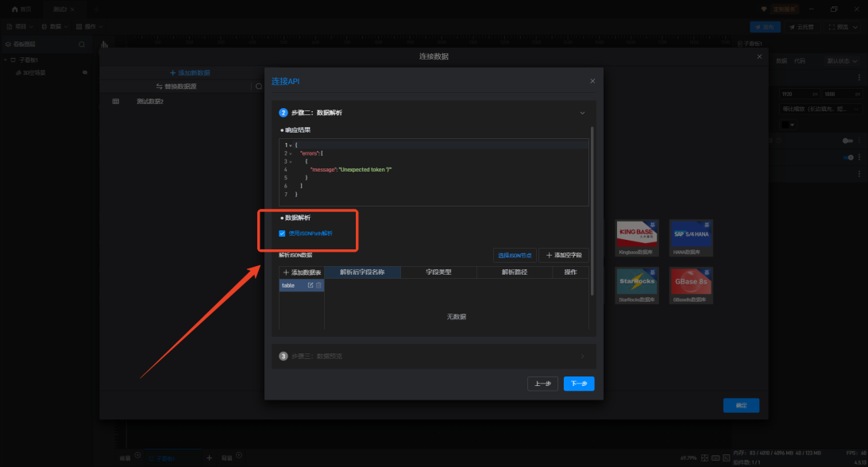Expand the 步骤三：数据预览 section
Viewport: 868px width, 467px height.
[x=582, y=356]
